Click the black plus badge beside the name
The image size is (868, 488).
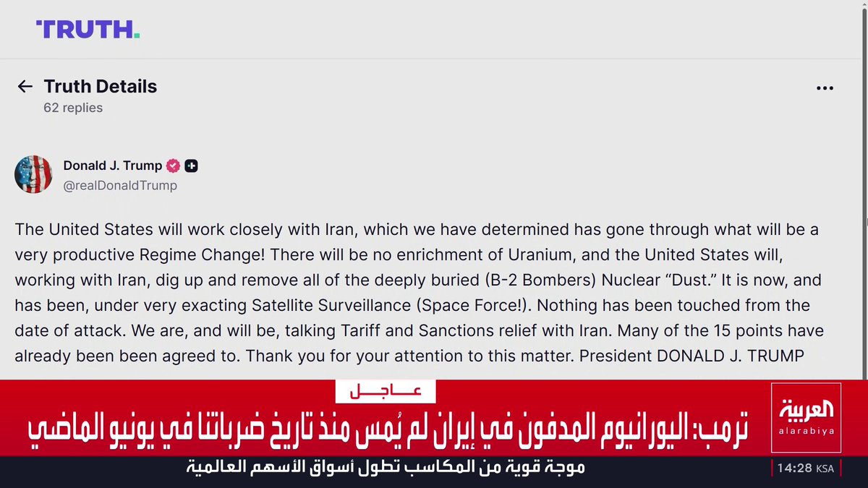tap(192, 166)
